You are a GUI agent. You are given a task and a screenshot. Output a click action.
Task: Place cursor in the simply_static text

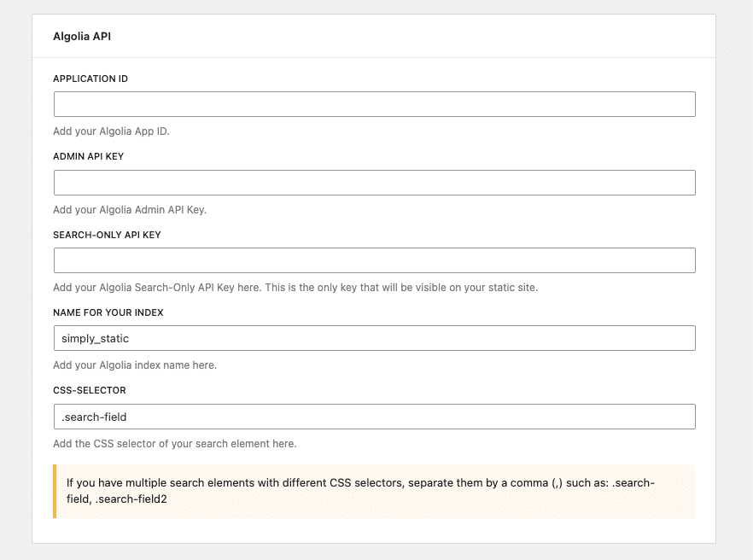coord(95,339)
